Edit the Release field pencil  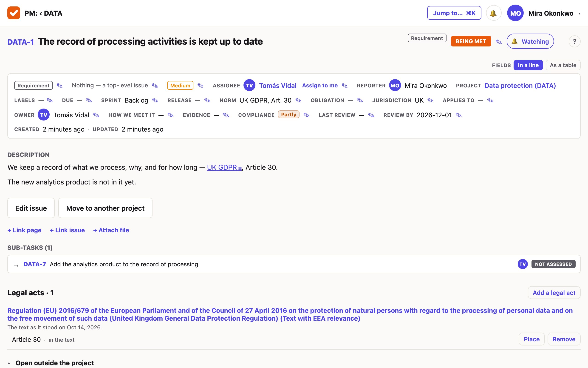click(207, 100)
